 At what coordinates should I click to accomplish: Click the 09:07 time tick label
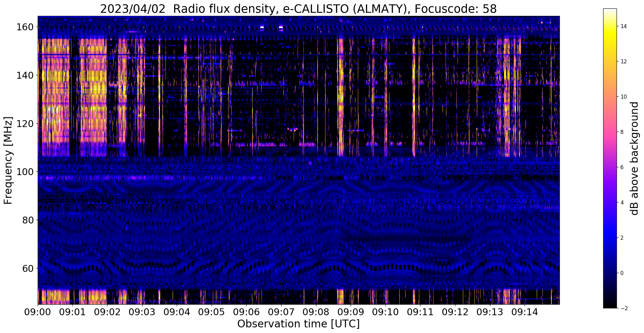tap(281, 312)
